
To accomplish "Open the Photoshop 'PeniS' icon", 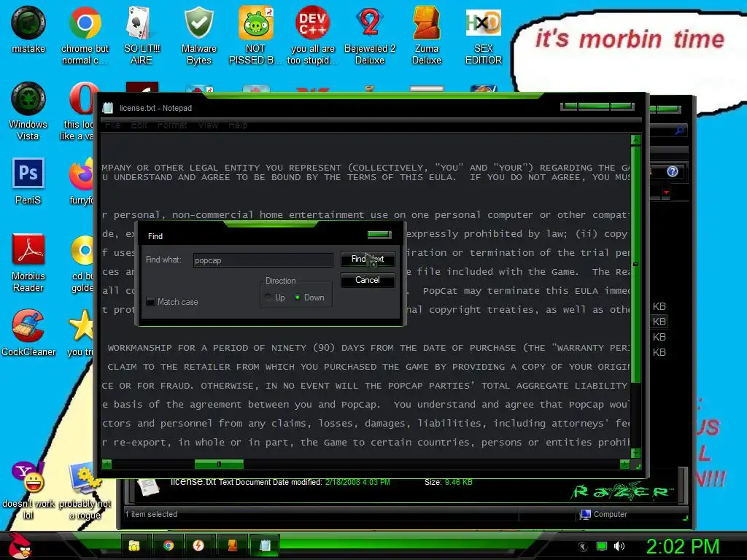I will click(28, 181).
